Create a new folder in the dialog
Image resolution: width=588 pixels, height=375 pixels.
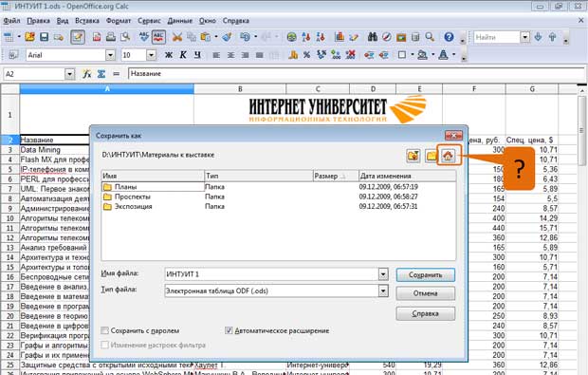point(431,156)
